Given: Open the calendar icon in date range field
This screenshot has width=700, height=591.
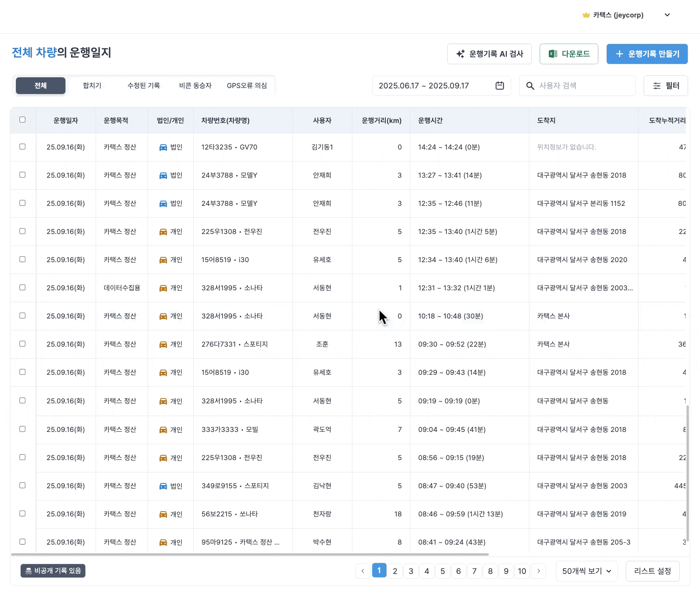Looking at the screenshot, I should (x=500, y=86).
